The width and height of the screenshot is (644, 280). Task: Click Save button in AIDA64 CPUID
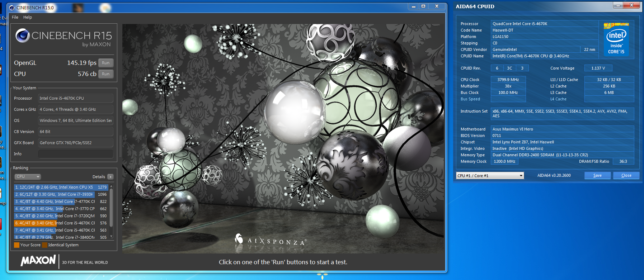coord(597,175)
